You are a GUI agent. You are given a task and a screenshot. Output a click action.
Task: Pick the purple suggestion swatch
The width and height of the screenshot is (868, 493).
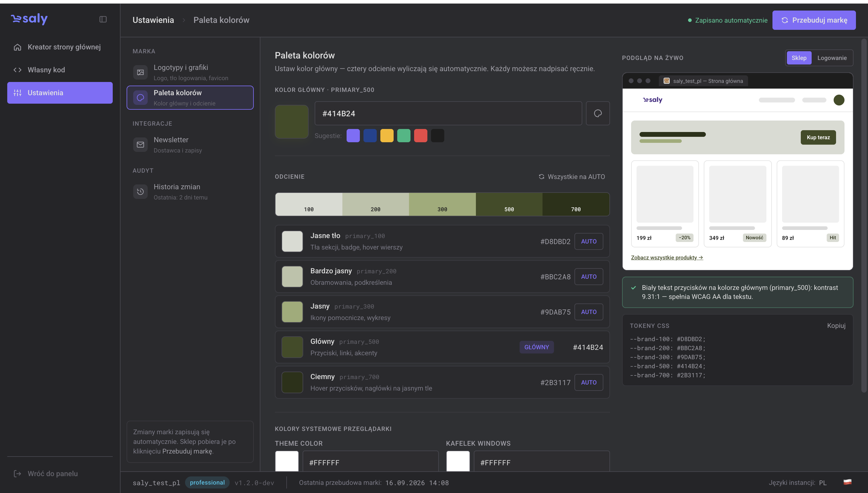click(353, 136)
